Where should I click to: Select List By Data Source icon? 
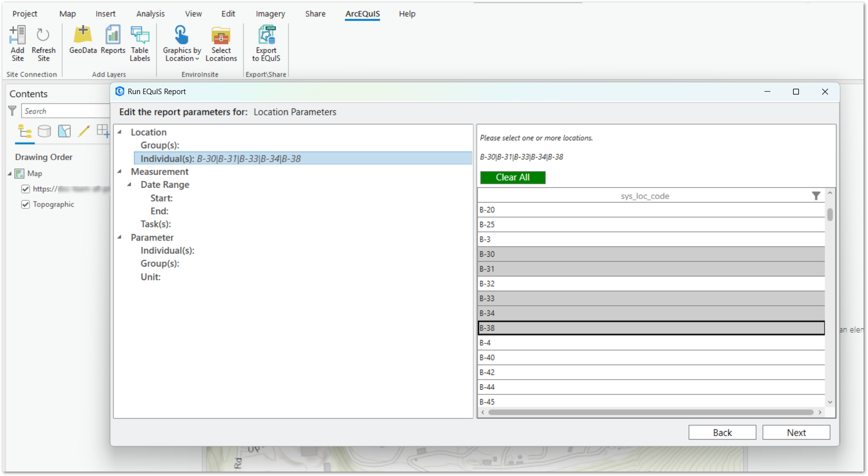tap(44, 131)
